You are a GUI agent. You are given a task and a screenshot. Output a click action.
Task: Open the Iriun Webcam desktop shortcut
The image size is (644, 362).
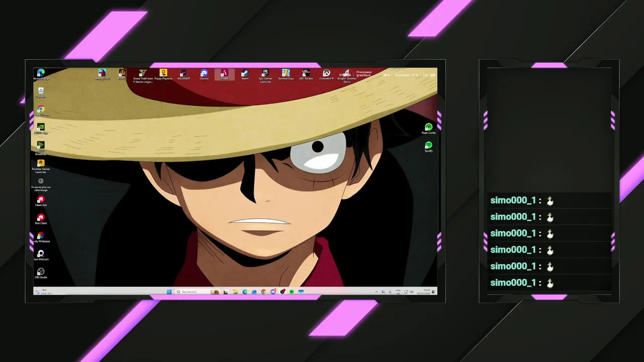tap(41, 255)
